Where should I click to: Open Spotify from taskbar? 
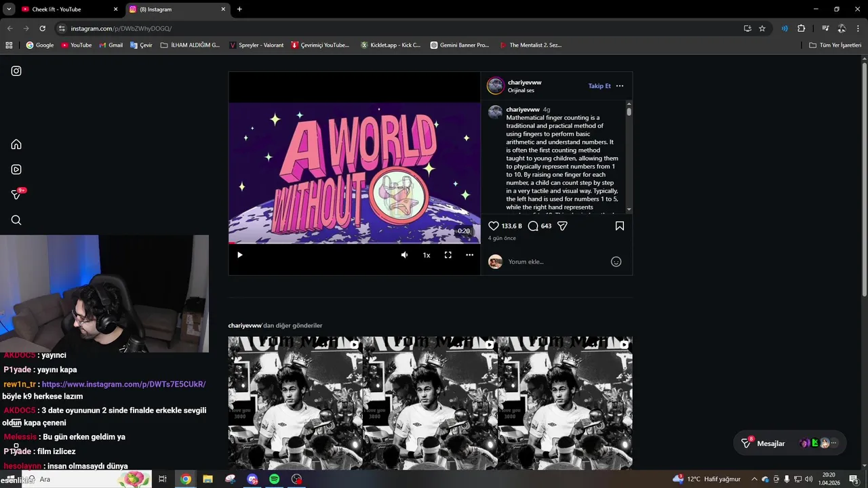point(274,479)
